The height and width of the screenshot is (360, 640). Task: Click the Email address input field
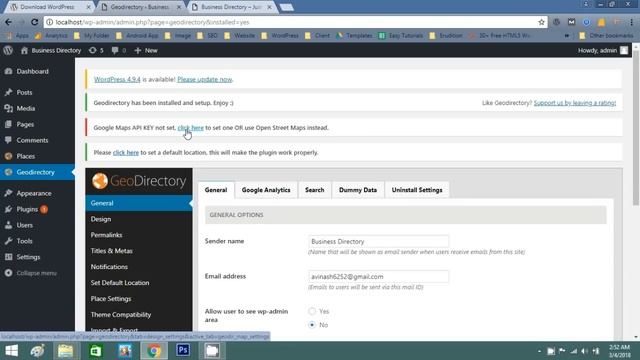pyautogui.click(x=378, y=276)
